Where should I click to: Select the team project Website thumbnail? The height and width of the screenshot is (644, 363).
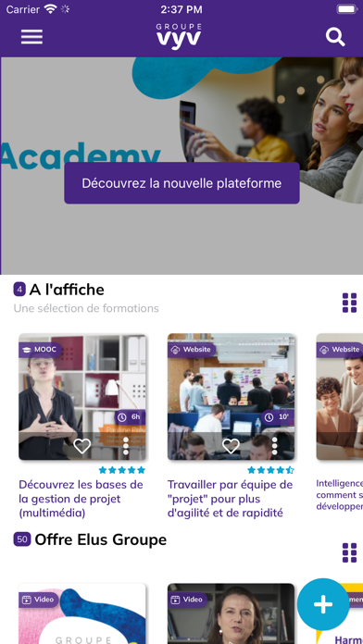point(231,397)
